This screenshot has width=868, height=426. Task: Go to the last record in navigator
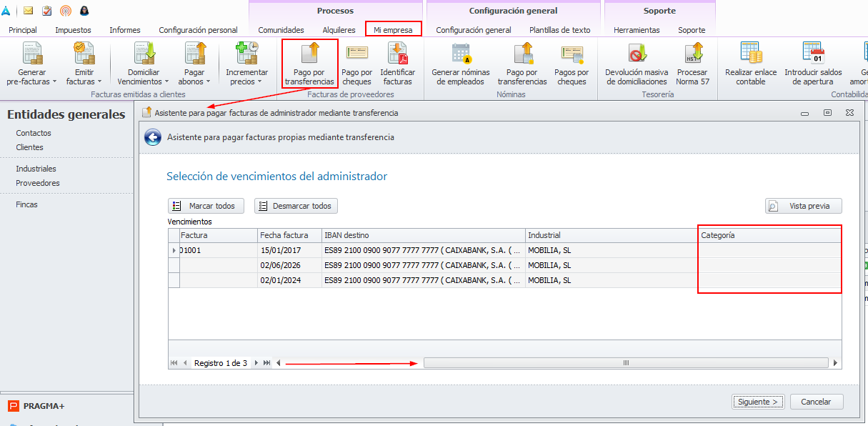pos(266,363)
